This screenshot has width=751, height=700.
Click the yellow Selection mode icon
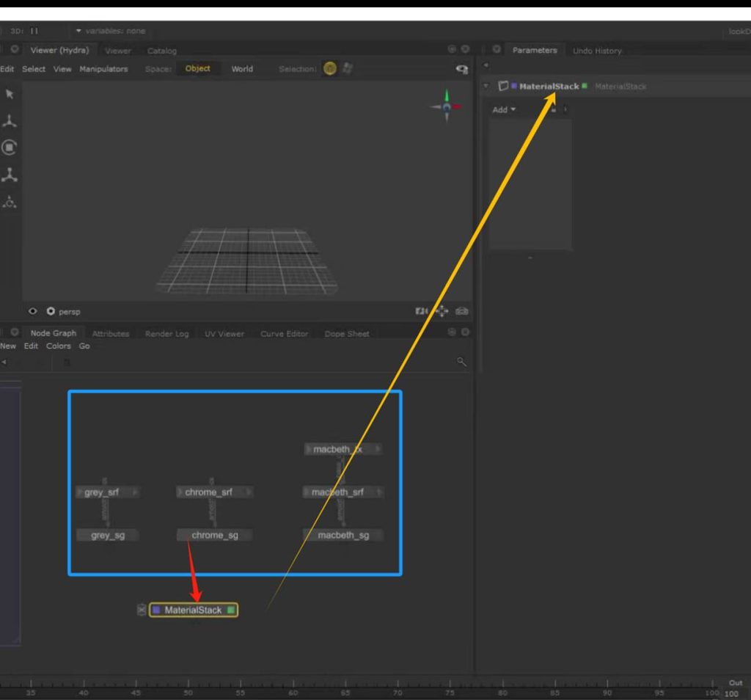click(x=330, y=69)
